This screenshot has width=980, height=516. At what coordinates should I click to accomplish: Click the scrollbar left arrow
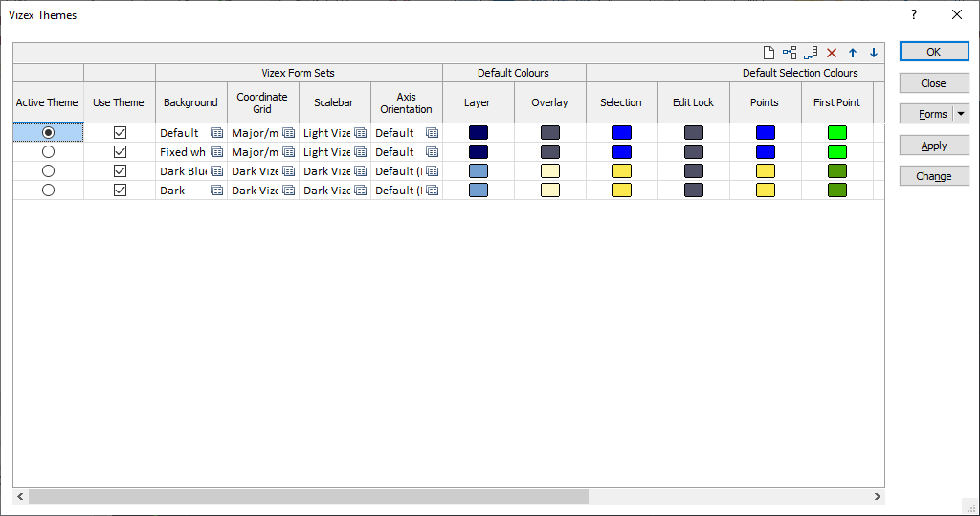coord(21,497)
